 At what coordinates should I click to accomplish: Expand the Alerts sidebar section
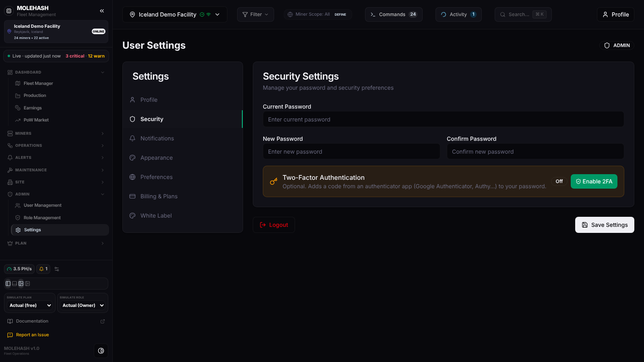point(56,158)
